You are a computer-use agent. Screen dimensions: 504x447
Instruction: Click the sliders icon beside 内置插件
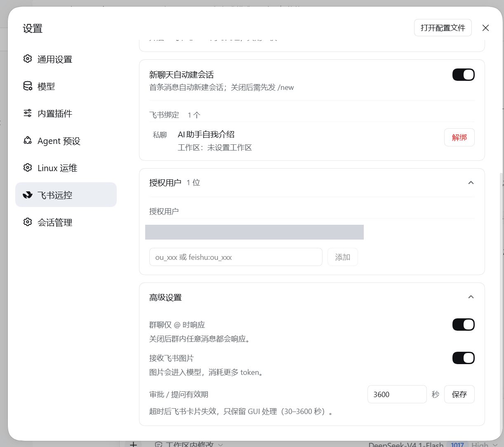tap(28, 113)
